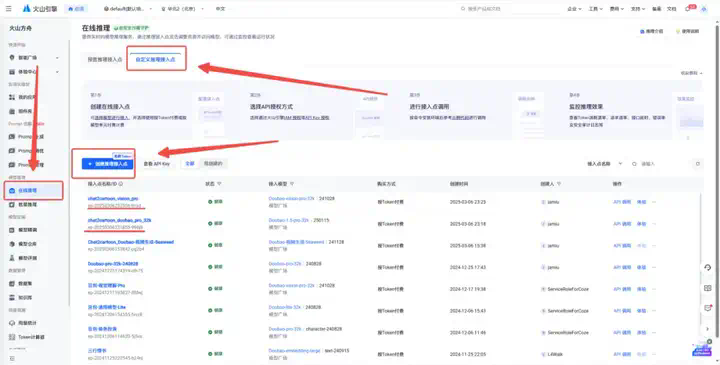Click more options for chat2cartoon_vision_pro row

click(654, 202)
